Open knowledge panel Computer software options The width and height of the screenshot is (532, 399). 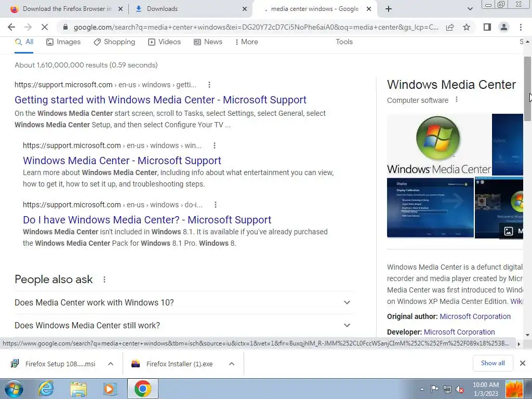coord(457,100)
